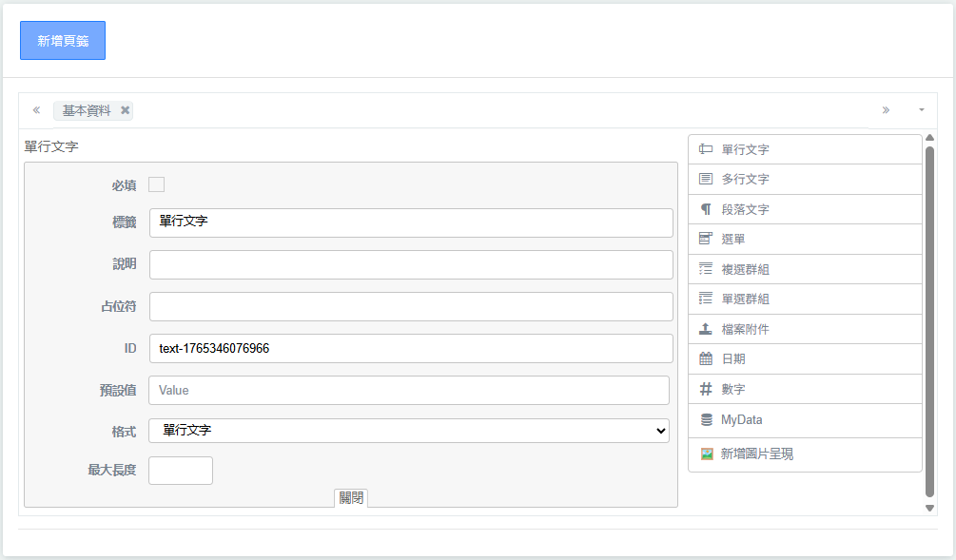Click the field palette vertical scrollbar
956x560 pixels.
coord(929,323)
